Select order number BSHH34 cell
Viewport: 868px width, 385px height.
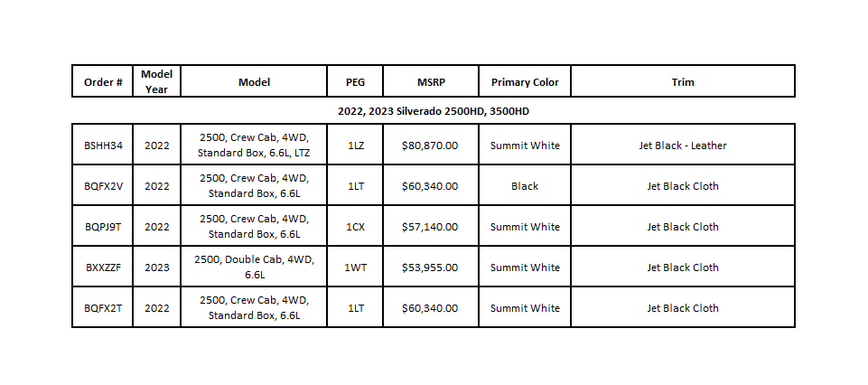pyautogui.click(x=102, y=145)
